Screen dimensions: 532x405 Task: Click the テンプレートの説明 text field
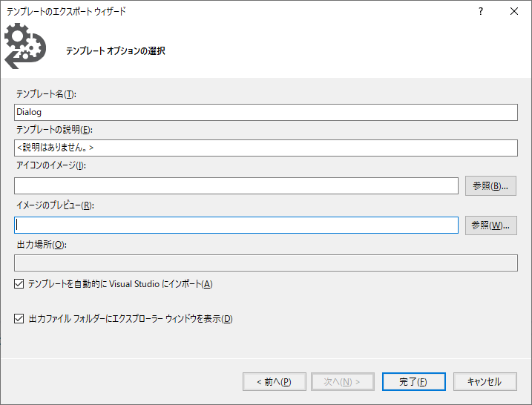(x=266, y=148)
